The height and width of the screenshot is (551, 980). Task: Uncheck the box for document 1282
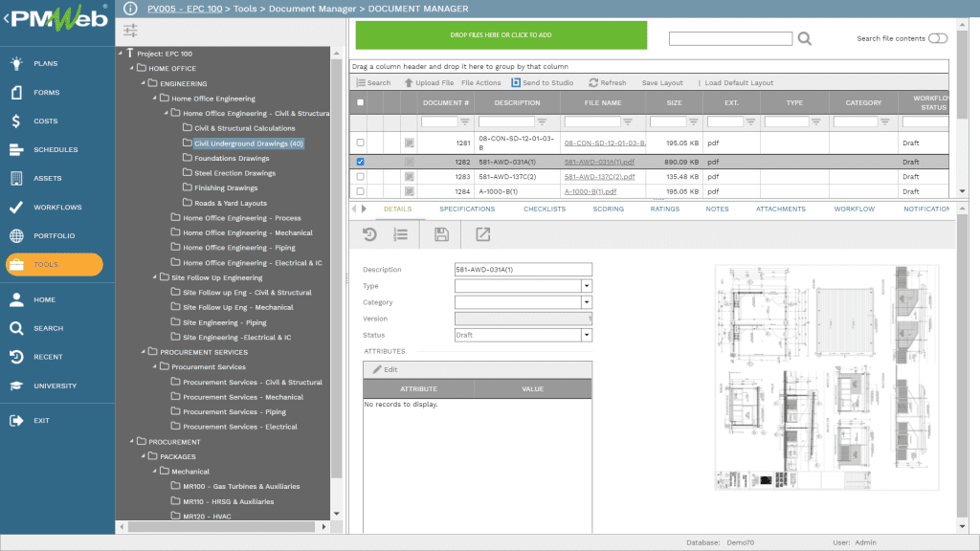(360, 162)
